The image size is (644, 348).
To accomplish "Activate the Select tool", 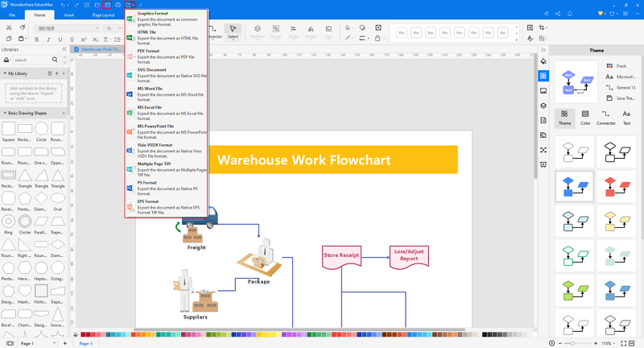I will (x=233, y=31).
